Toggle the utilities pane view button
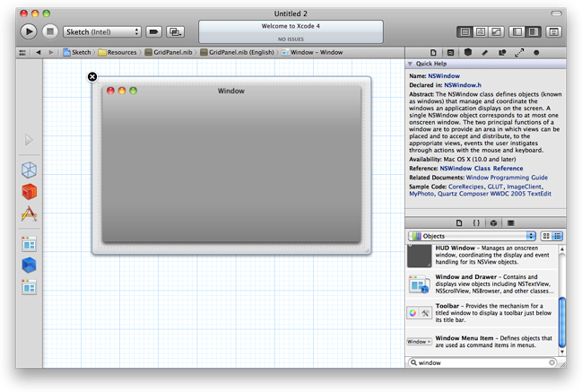 [x=533, y=32]
